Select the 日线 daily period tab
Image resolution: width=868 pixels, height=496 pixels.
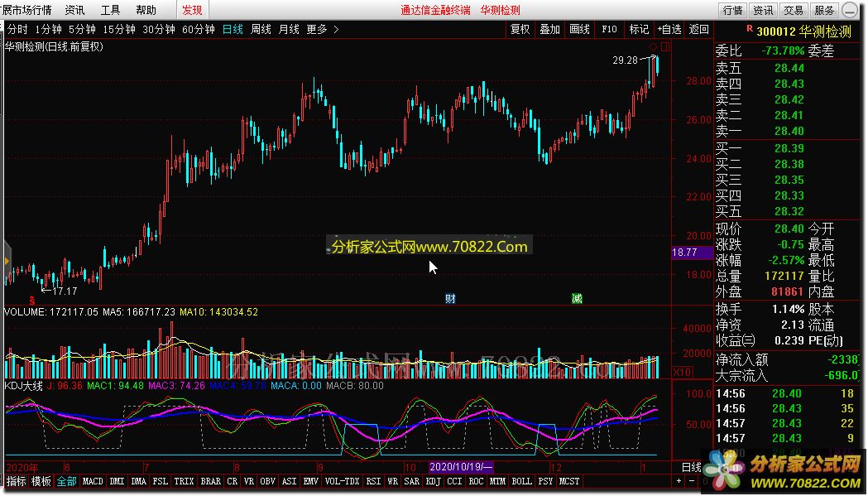click(x=233, y=29)
